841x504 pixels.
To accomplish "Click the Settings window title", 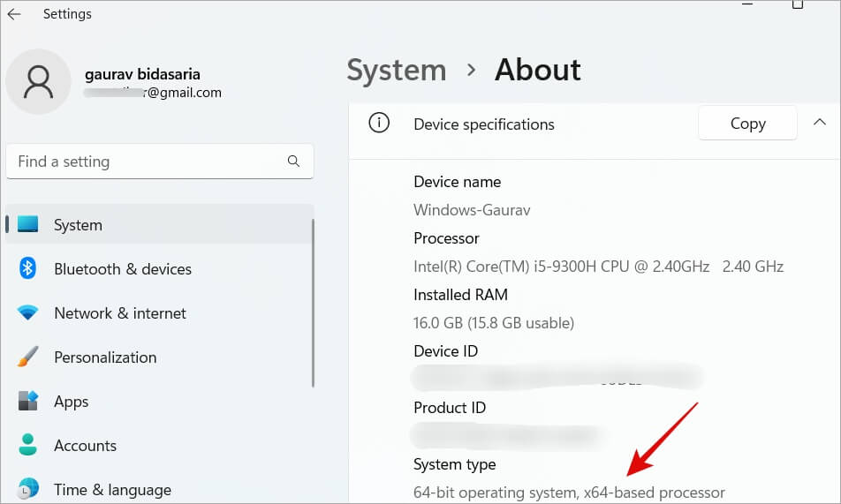I will pyautogui.click(x=67, y=14).
